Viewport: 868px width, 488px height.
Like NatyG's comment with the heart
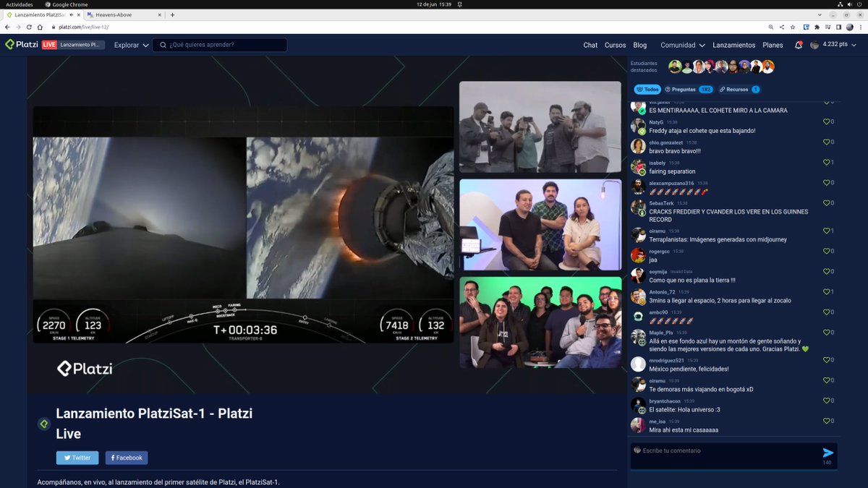tap(826, 122)
